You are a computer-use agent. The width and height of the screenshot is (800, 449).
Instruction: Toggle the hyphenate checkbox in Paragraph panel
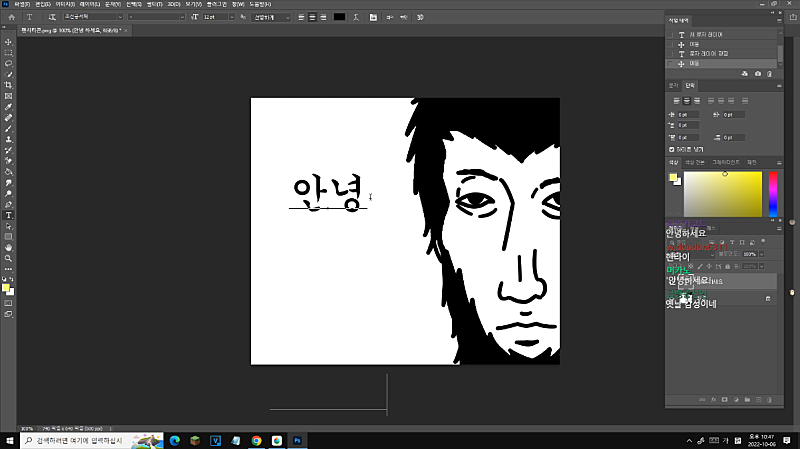[x=672, y=148]
